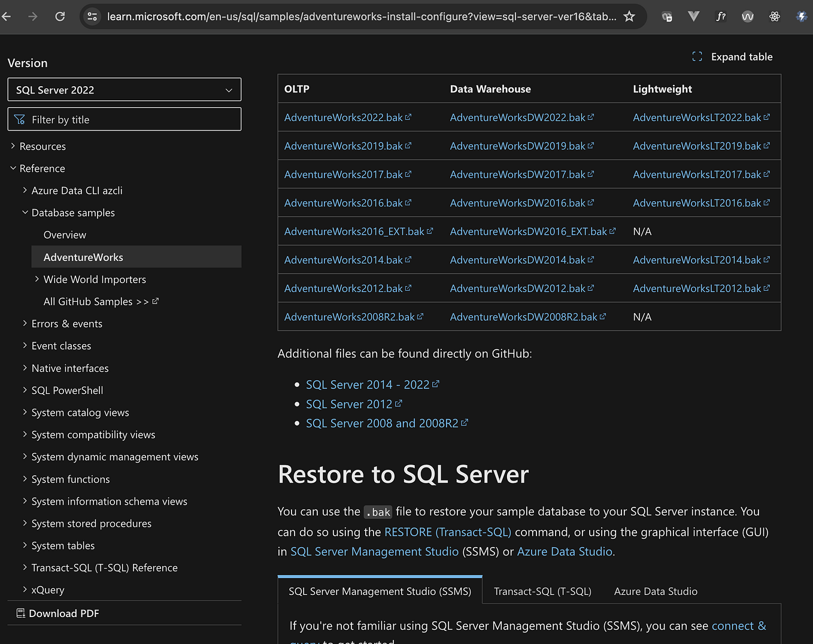Follow the SQL Server Management Studio link
This screenshot has height=644, width=813.
[375, 551]
